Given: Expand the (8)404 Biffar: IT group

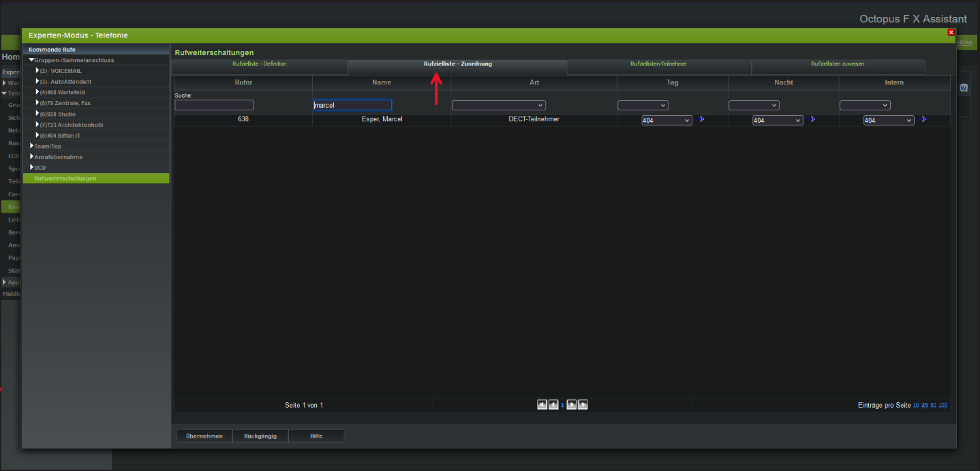Looking at the screenshot, I should 37,136.
